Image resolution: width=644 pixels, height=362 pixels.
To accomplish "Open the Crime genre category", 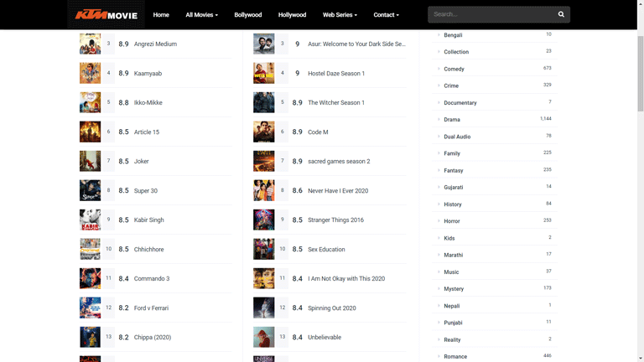I will tap(451, 85).
